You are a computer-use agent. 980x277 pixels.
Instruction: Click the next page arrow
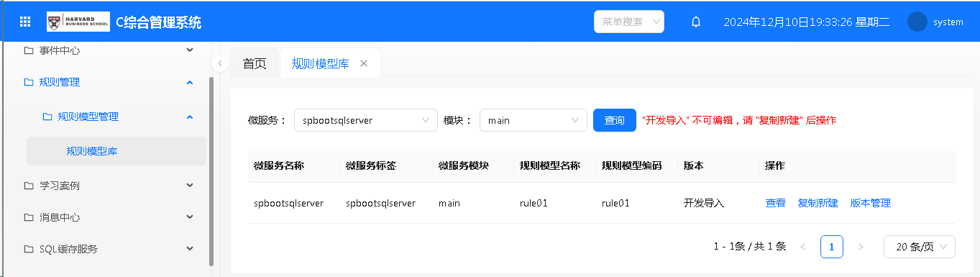(x=861, y=247)
